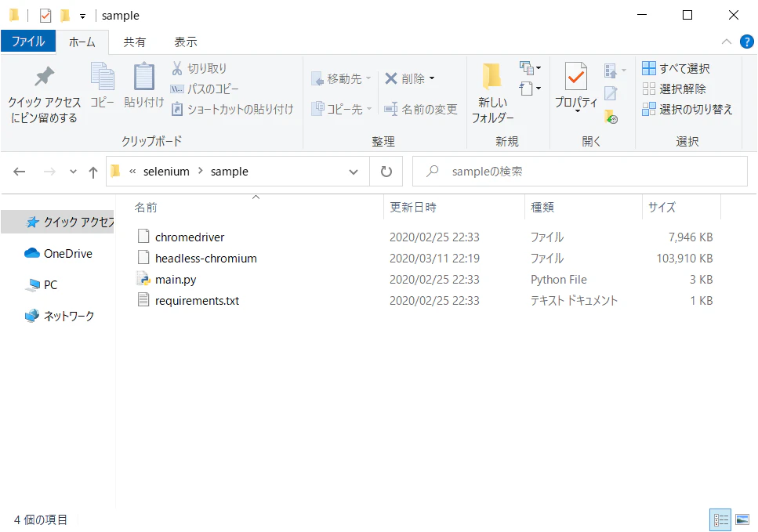Expand the Delete (削除) dropdown arrow
The image size is (758, 532).
click(x=432, y=78)
